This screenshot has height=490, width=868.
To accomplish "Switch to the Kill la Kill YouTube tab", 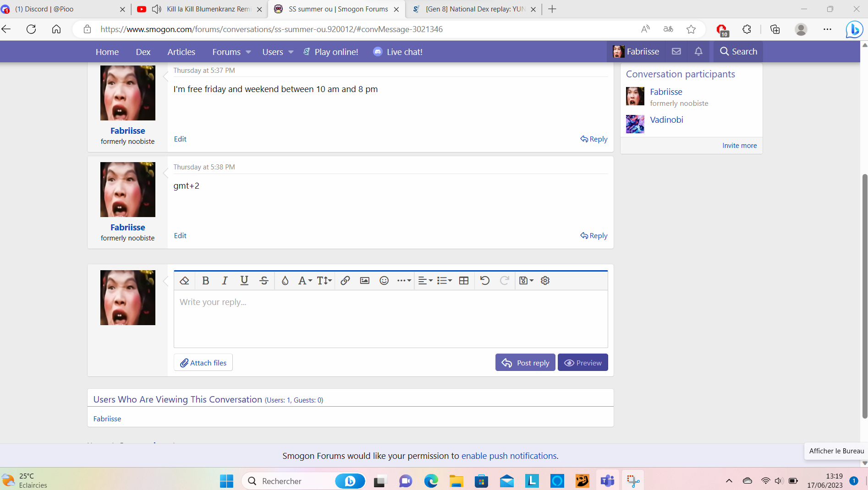I will pyautogui.click(x=202, y=9).
